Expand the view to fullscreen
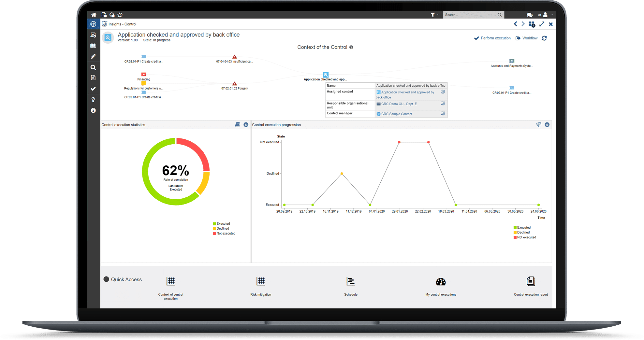This screenshot has width=644, height=340. click(x=542, y=24)
